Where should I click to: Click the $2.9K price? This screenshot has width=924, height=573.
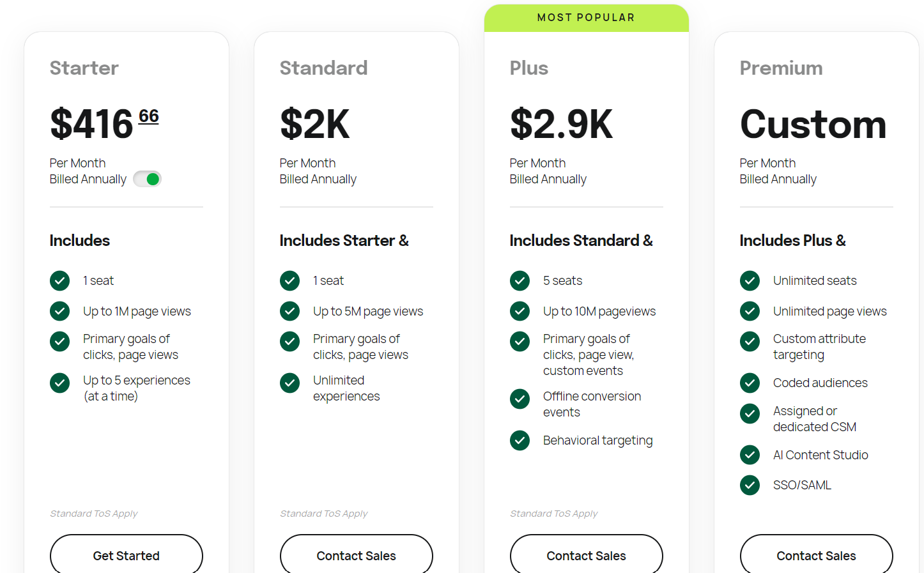tap(562, 124)
